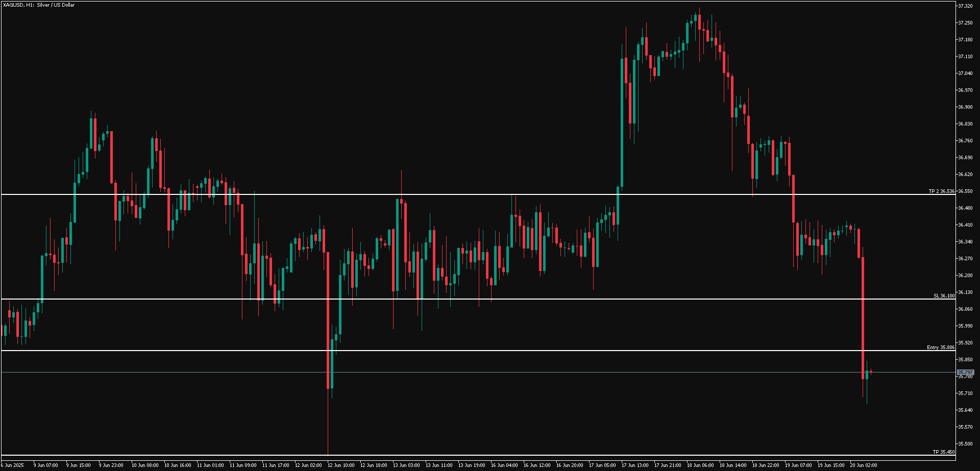Click the '12 Jun 02:00' time label
This screenshot has width=980, height=471.
pos(308,465)
